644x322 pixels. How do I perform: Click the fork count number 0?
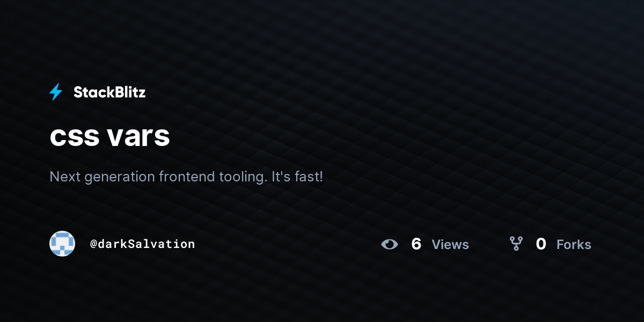coord(541,244)
